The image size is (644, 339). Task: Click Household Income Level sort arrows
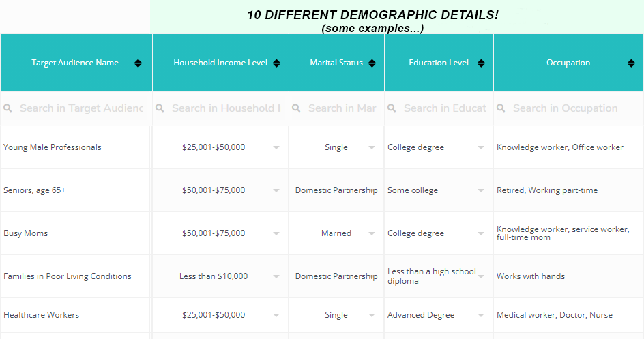276,63
